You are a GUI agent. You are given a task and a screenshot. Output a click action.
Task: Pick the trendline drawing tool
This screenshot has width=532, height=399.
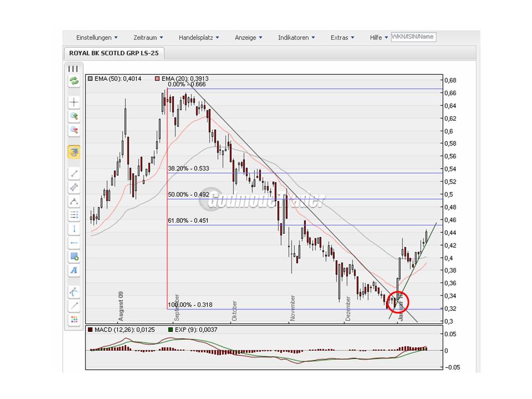74,173
